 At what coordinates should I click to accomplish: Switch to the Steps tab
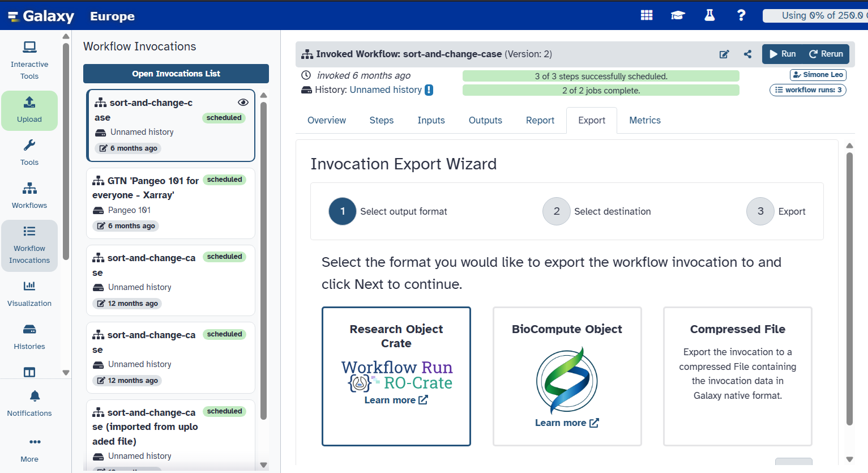pyautogui.click(x=381, y=120)
